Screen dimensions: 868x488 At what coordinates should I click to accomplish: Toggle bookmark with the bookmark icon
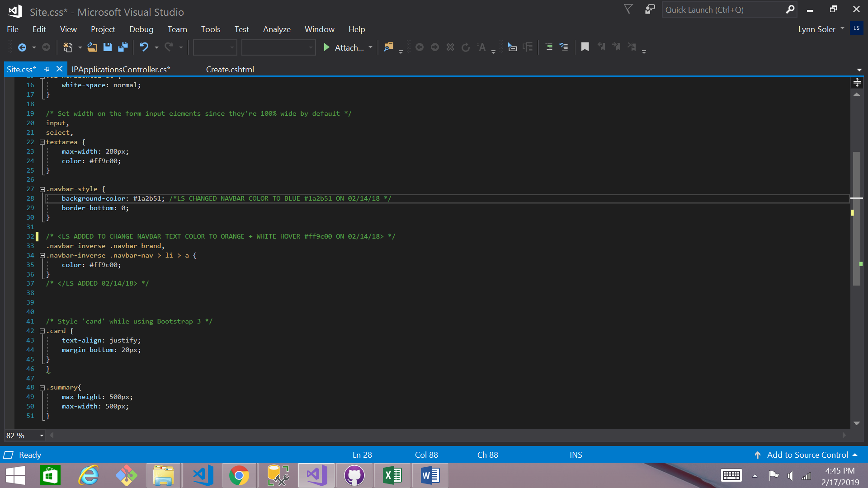[x=585, y=47]
